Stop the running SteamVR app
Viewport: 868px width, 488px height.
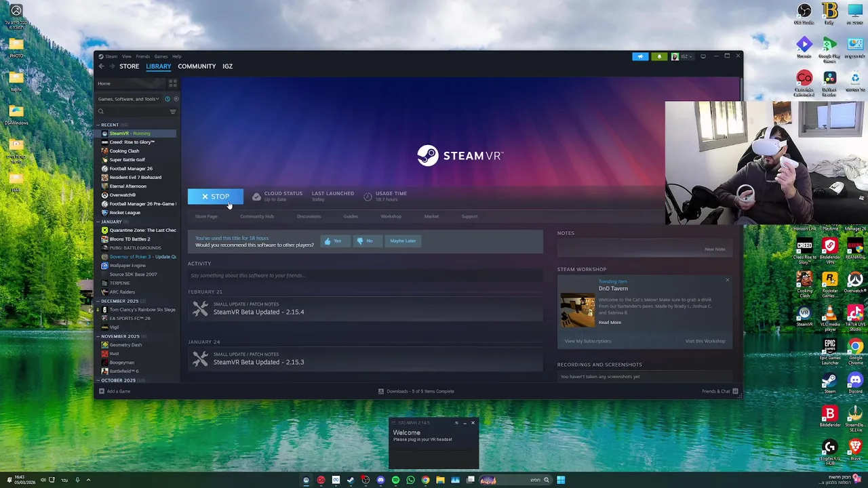[x=215, y=197]
